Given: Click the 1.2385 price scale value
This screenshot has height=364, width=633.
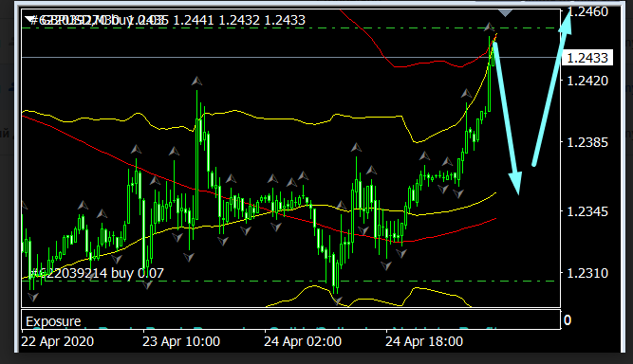Looking at the screenshot, I should tap(587, 142).
